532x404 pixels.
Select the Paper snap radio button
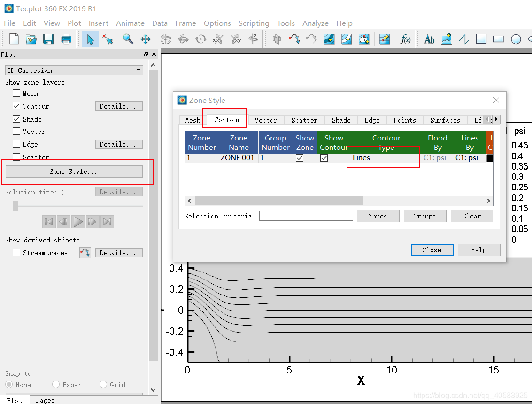click(56, 384)
